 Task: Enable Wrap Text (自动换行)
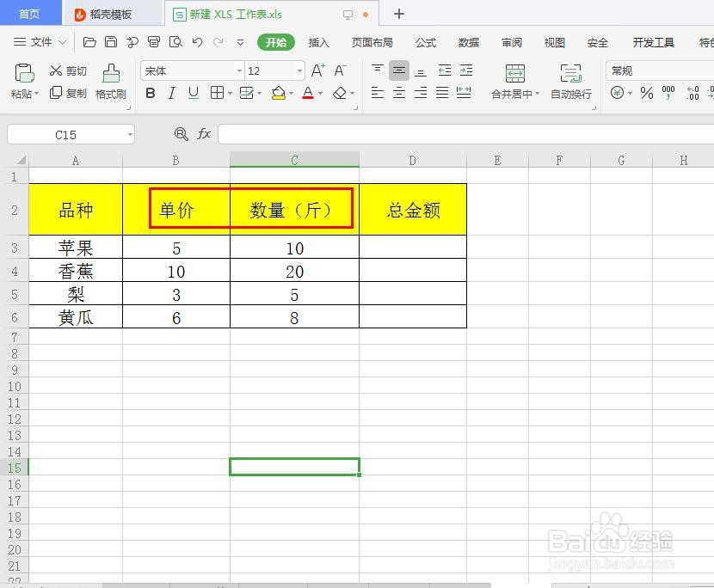click(570, 82)
